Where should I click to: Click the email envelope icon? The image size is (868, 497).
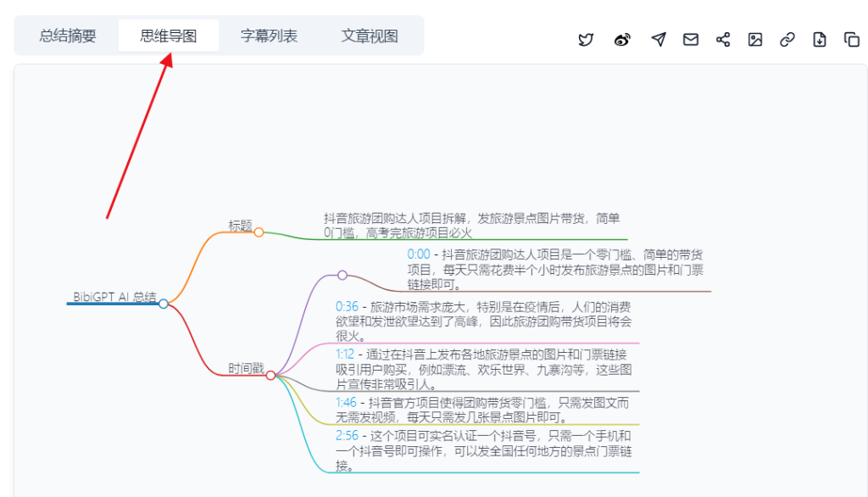point(691,40)
